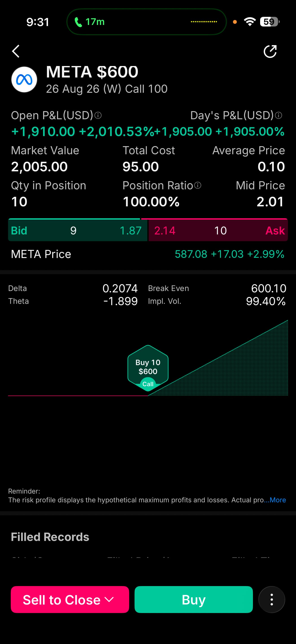Select the Bid price 1.87 side
This screenshot has height=644, width=296.
tap(78, 230)
